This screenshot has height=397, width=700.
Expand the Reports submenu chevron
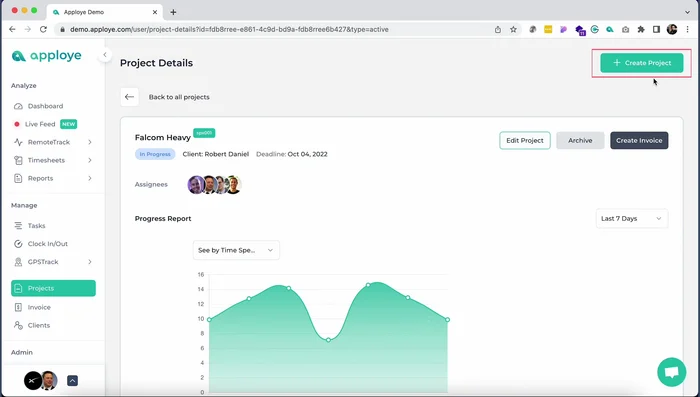[x=90, y=178]
